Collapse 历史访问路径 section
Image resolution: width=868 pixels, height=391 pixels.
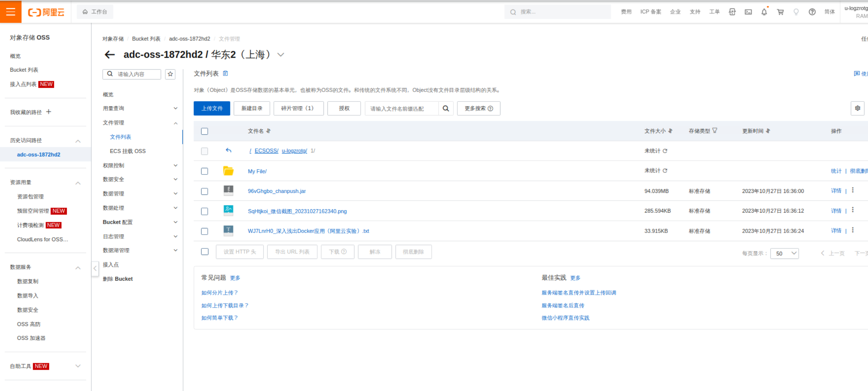click(x=78, y=141)
